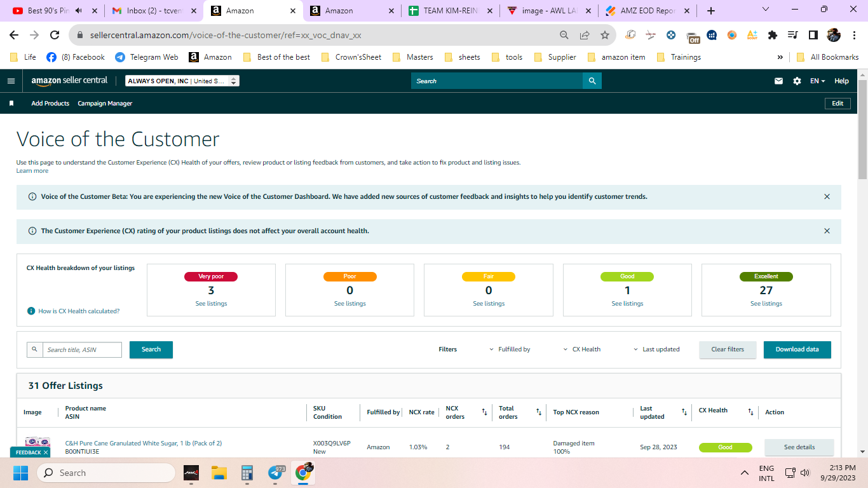Click the Edit button in the navigation bar
Screen dimensions: 868x488
(x=837, y=104)
